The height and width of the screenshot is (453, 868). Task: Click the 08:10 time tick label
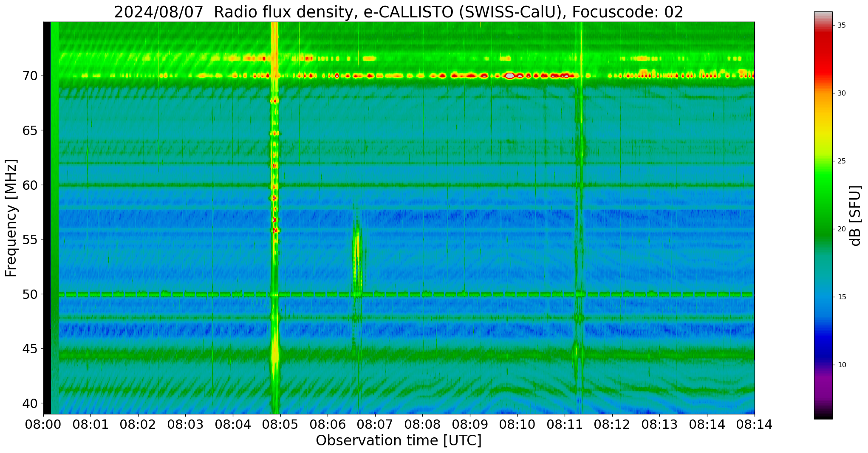click(x=517, y=424)
